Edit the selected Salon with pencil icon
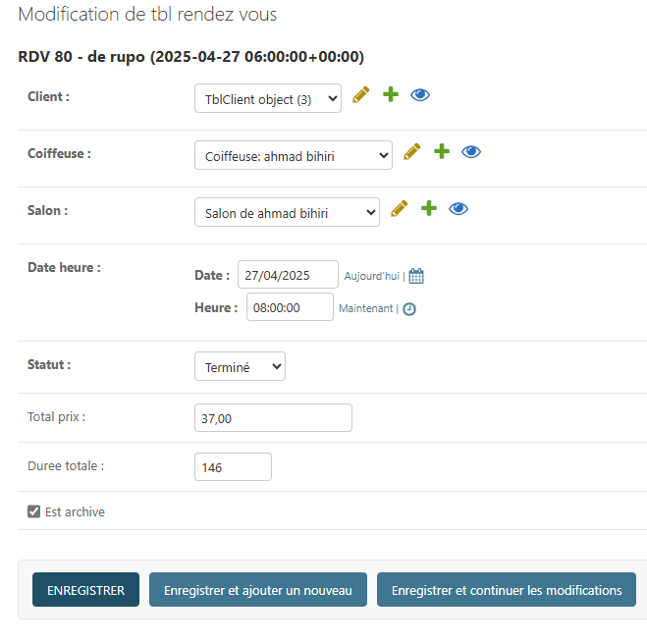 (x=399, y=209)
